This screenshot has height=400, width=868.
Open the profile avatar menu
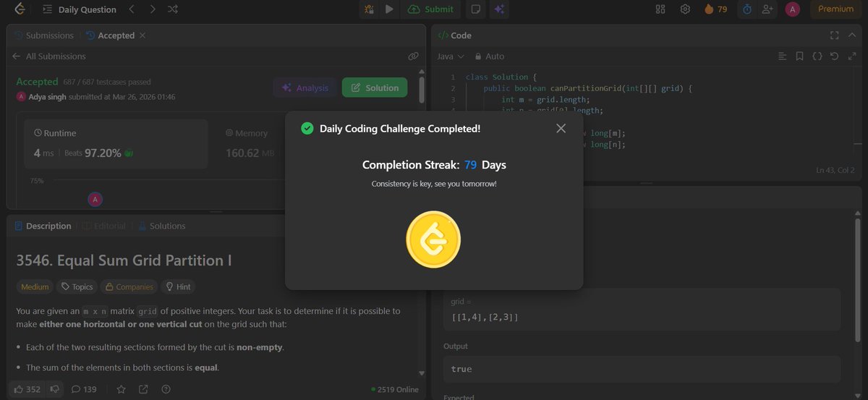[x=793, y=9]
